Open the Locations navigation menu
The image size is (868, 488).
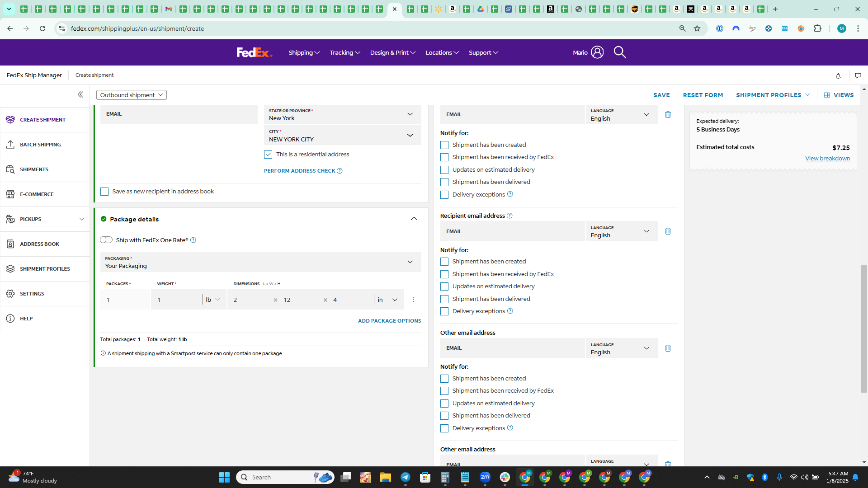click(x=442, y=52)
